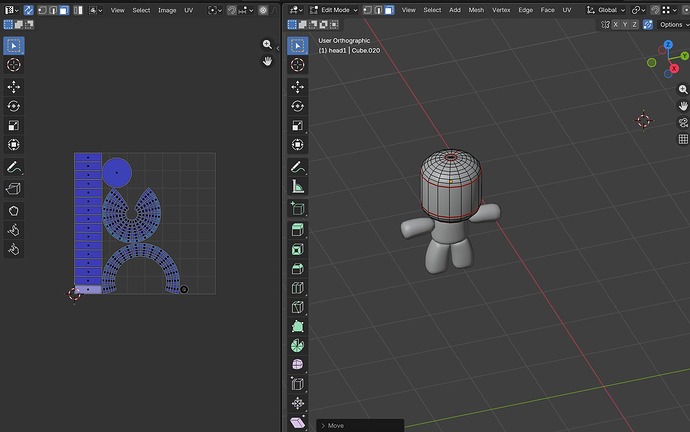Select the Bevel tool
This screenshot has width=690, height=432.
tap(297, 268)
